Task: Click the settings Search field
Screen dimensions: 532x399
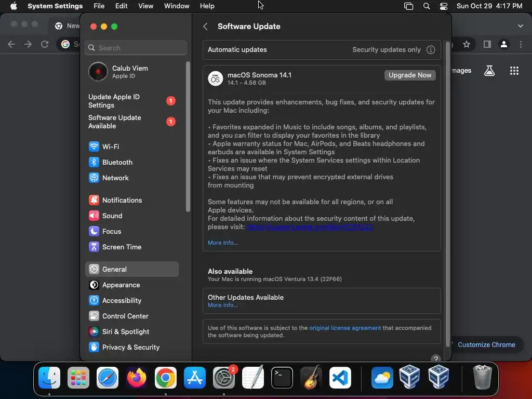Action: [x=136, y=48]
